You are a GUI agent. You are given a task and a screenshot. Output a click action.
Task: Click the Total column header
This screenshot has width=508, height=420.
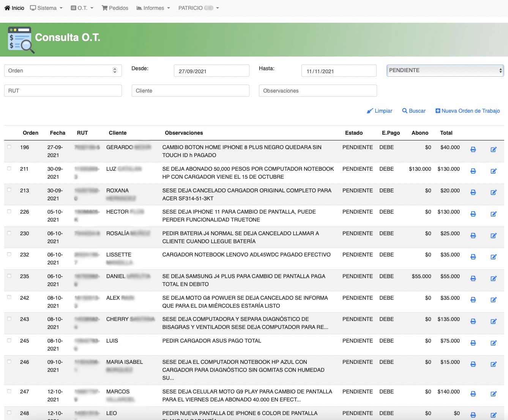pyautogui.click(x=446, y=133)
